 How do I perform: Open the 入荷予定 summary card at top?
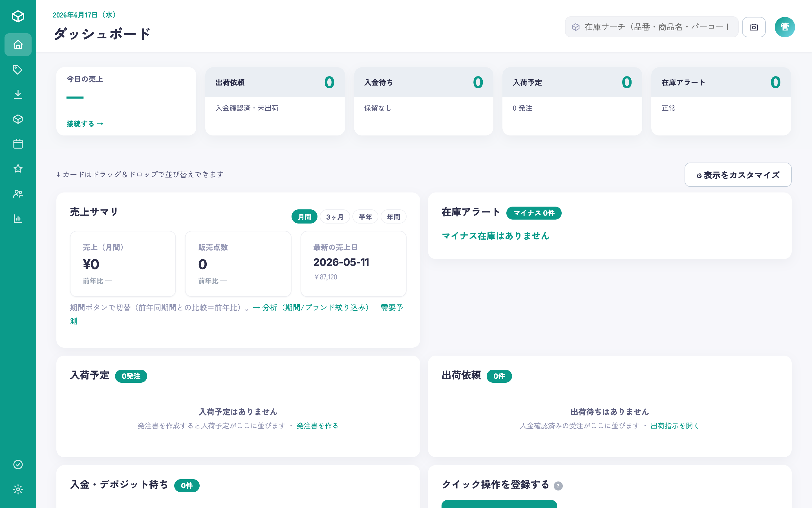coord(572,101)
